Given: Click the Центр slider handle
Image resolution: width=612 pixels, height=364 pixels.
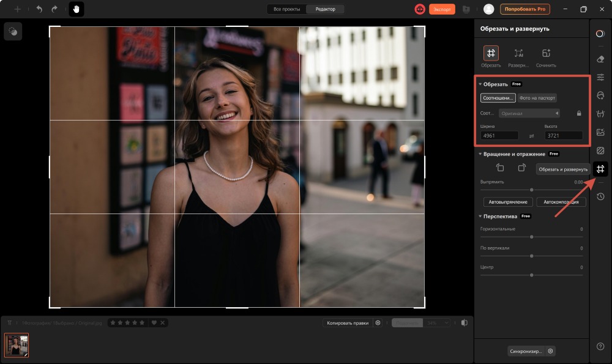Looking at the screenshot, I should (531, 275).
